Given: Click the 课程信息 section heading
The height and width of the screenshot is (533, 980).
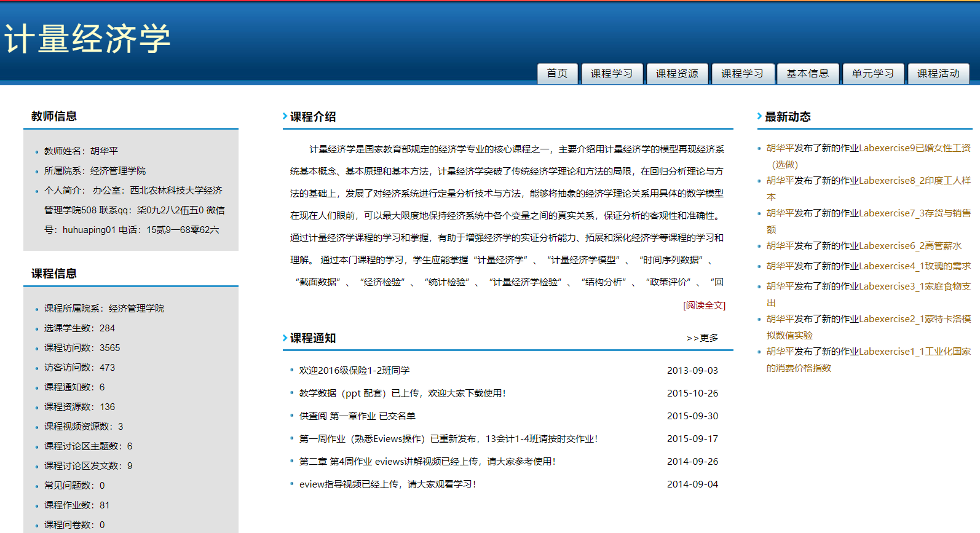Looking at the screenshot, I should coord(54,274).
